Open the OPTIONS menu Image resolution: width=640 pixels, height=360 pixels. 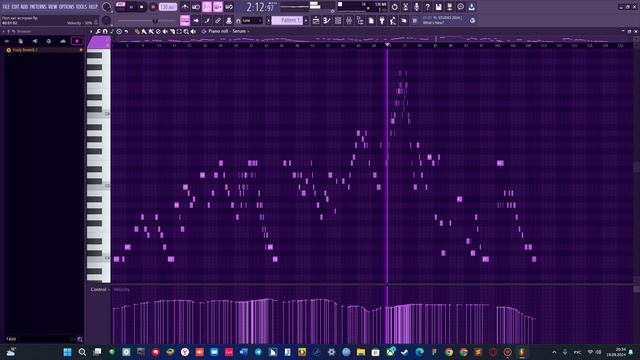[x=67, y=7]
